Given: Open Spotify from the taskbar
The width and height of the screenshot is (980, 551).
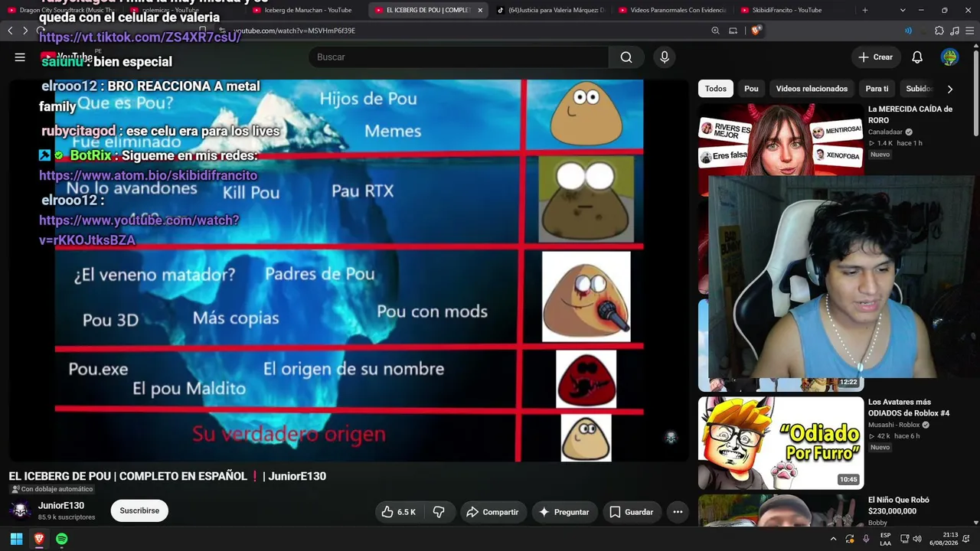Looking at the screenshot, I should pyautogui.click(x=62, y=539).
